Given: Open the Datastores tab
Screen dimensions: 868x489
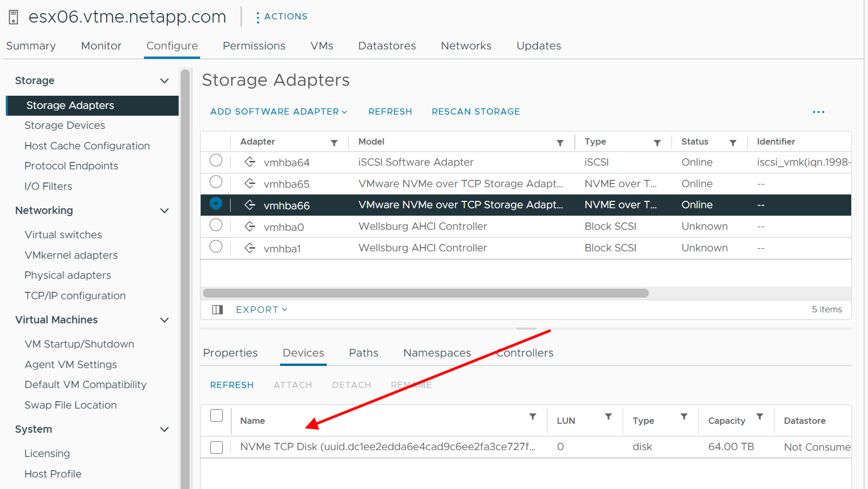Looking at the screenshot, I should 387,46.
